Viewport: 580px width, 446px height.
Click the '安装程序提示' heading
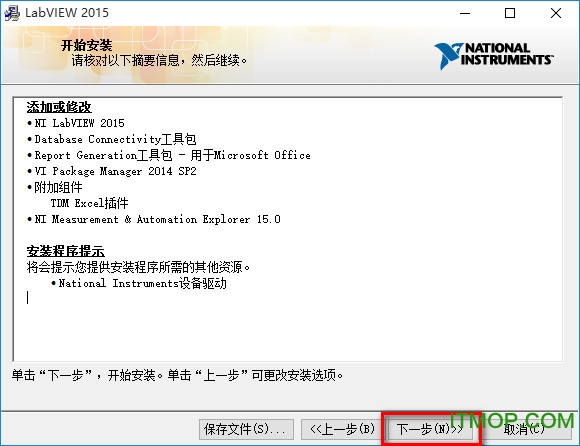pyautogui.click(x=65, y=251)
